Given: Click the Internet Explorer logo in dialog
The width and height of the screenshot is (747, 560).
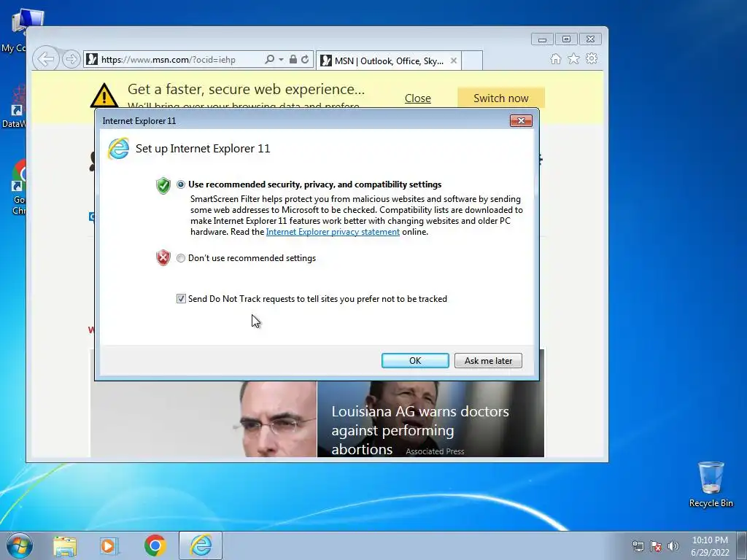Looking at the screenshot, I should (118, 149).
